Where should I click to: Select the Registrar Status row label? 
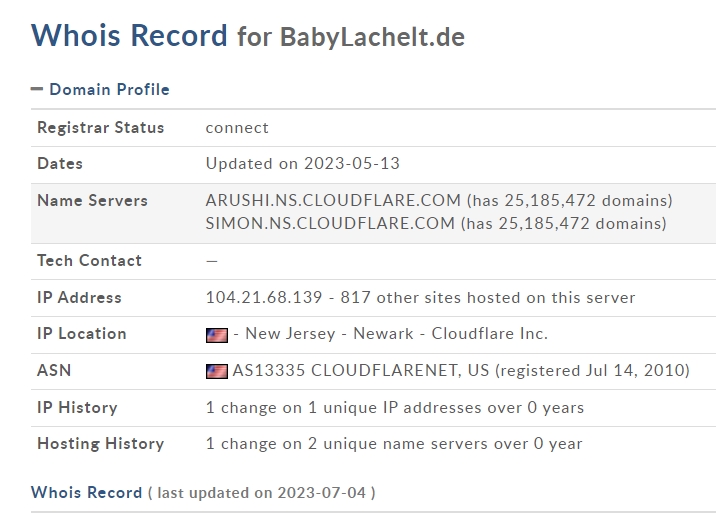coord(100,127)
